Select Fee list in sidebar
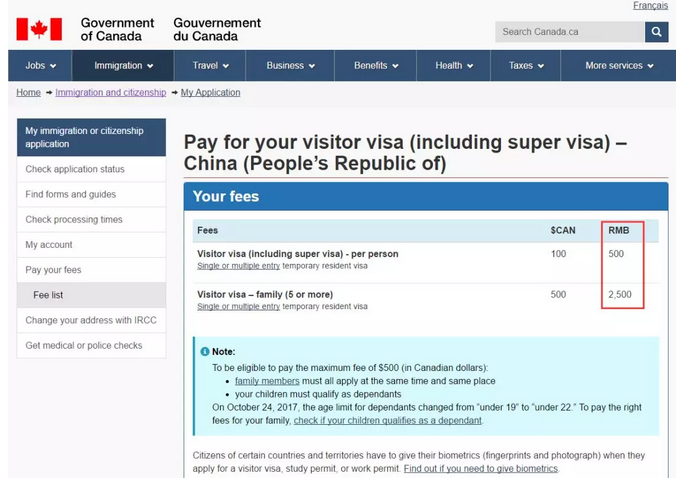The image size is (677, 485). click(48, 296)
